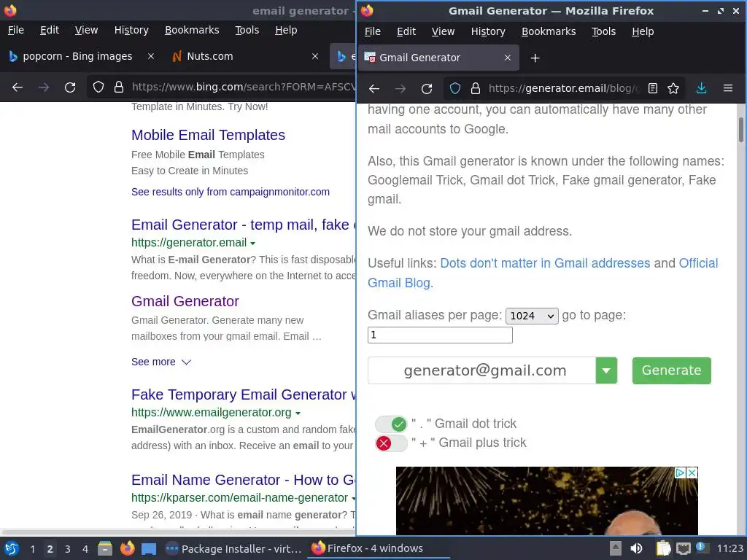Viewport: 747px width, 560px height.
Task: Click the green Generate button
Action: coord(671,370)
